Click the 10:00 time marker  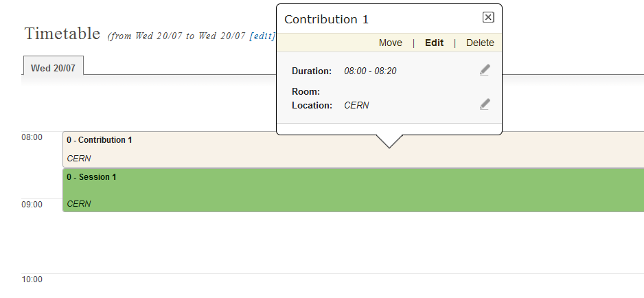point(32,279)
